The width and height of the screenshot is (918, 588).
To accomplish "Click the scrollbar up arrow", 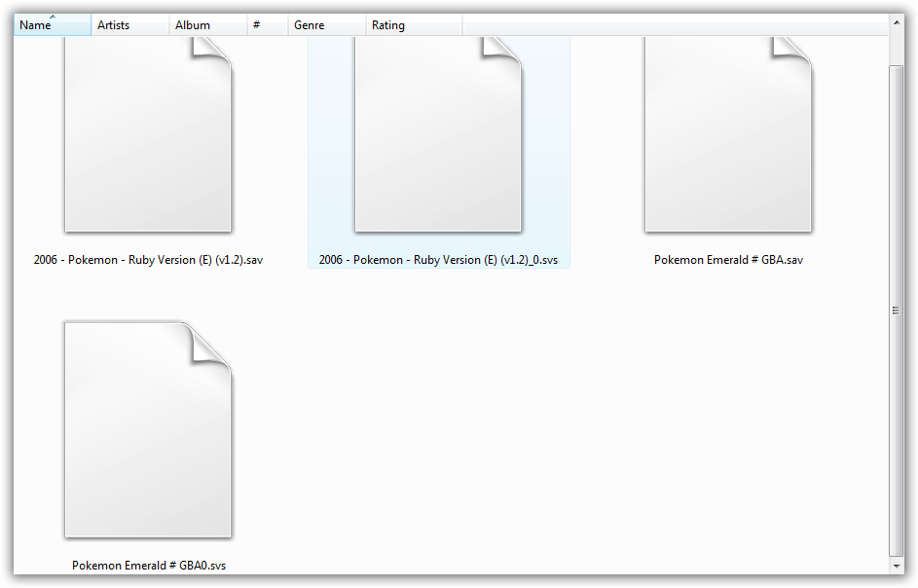I will (x=897, y=22).
